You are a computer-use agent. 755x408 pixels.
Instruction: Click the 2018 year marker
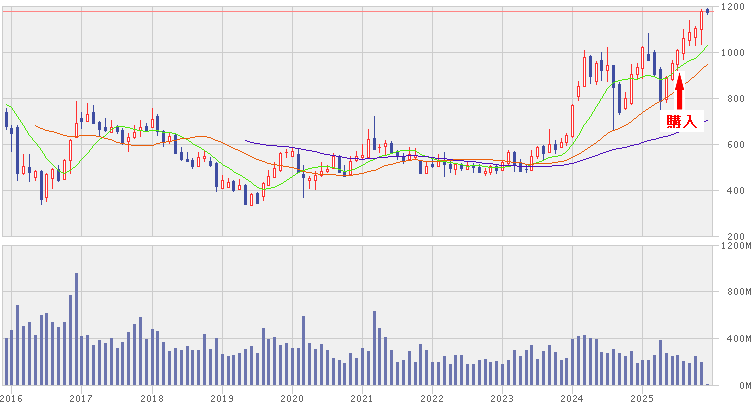coord(152,397)
